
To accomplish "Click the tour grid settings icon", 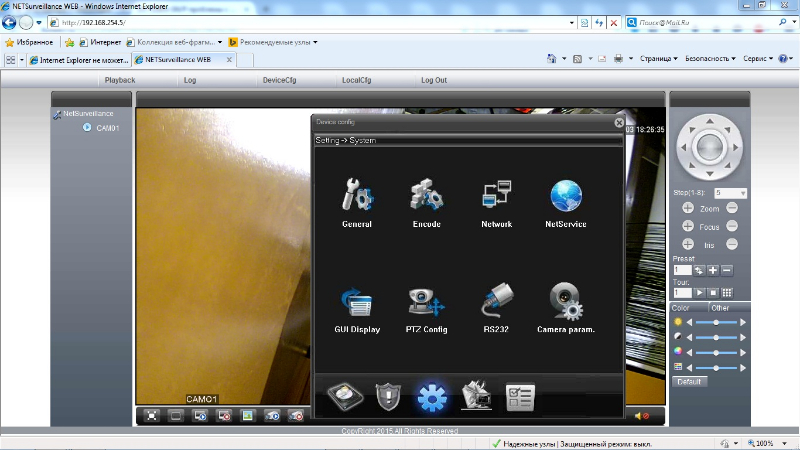I will click(727, 293).
